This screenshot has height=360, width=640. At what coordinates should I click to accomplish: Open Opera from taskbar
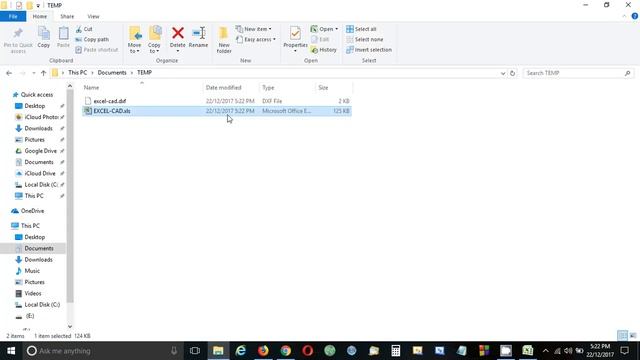tap(308, 351)
